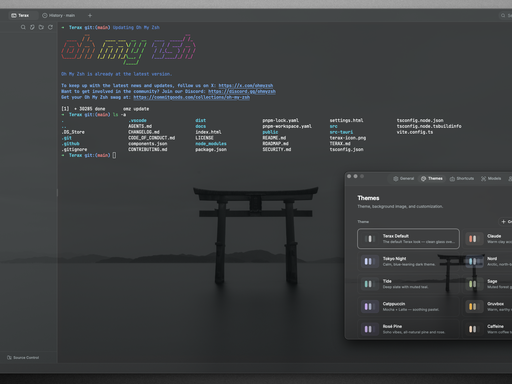This screenshot has height=384, width=512.
Task: Open the Shortcuts tab in the settings window
Action: (x=462, y=179)
